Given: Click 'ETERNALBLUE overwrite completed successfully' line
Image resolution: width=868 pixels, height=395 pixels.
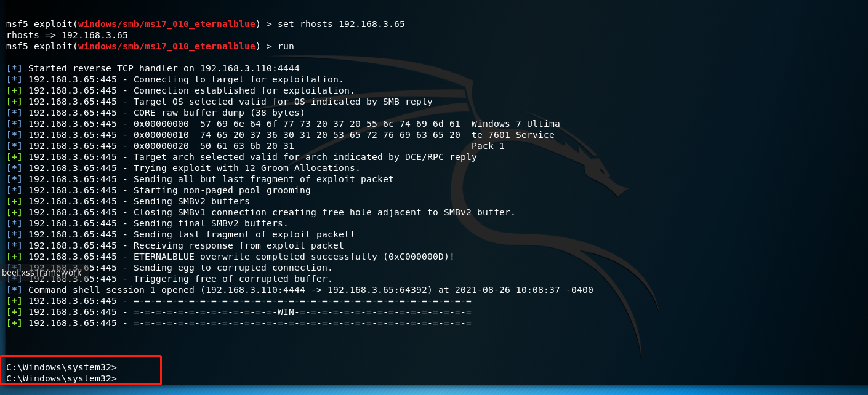Looking at the screenshot, I should pyautogui.click(x=231, y=257).
